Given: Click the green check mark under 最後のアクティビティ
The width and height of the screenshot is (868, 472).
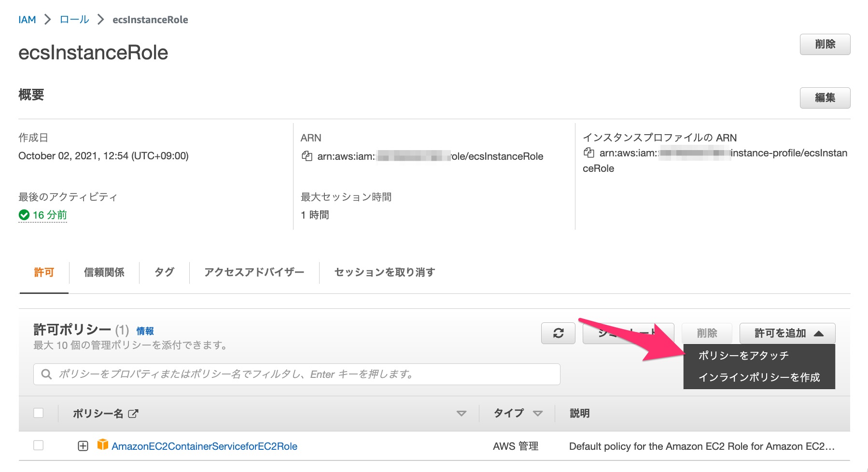Looking at the screenshot, I should [x=24, y=215].
